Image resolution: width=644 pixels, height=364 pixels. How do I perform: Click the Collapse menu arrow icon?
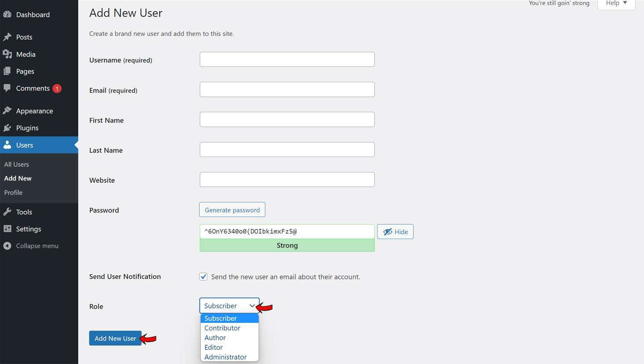7,246
